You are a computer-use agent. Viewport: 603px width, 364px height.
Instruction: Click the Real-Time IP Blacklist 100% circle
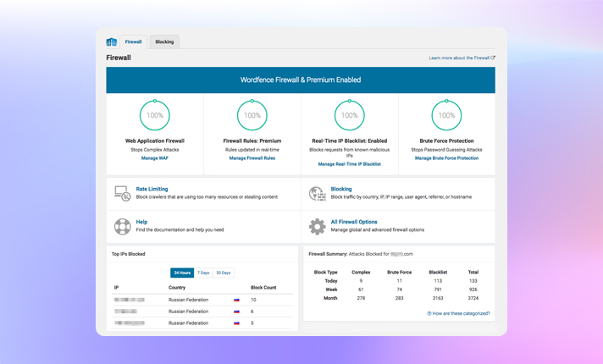click(349, 116)
